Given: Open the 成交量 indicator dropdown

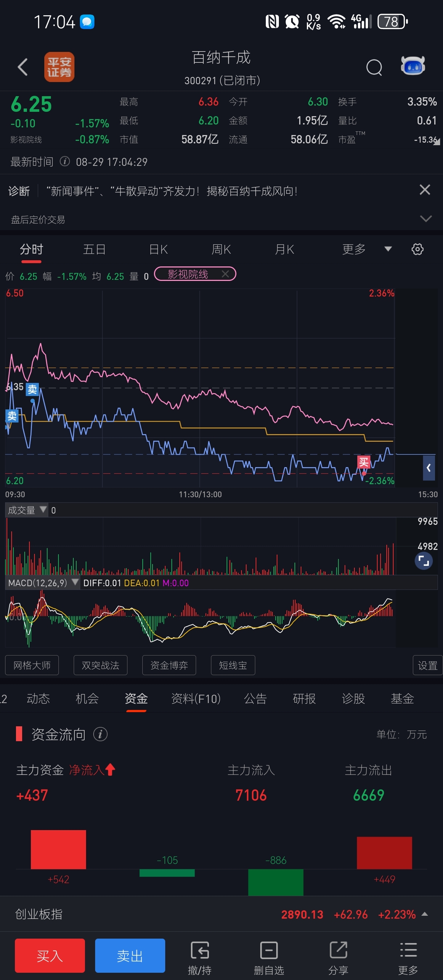Looking at the screenshot, I should 27,510.
